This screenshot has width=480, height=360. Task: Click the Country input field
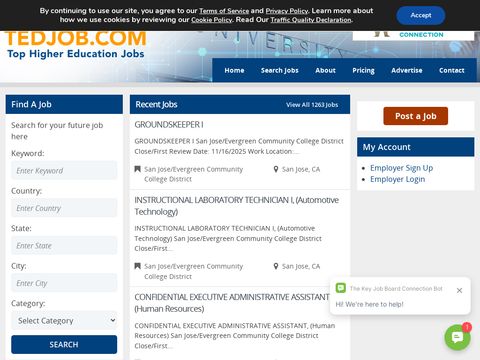pyautogui.click(x=64, y=208)
